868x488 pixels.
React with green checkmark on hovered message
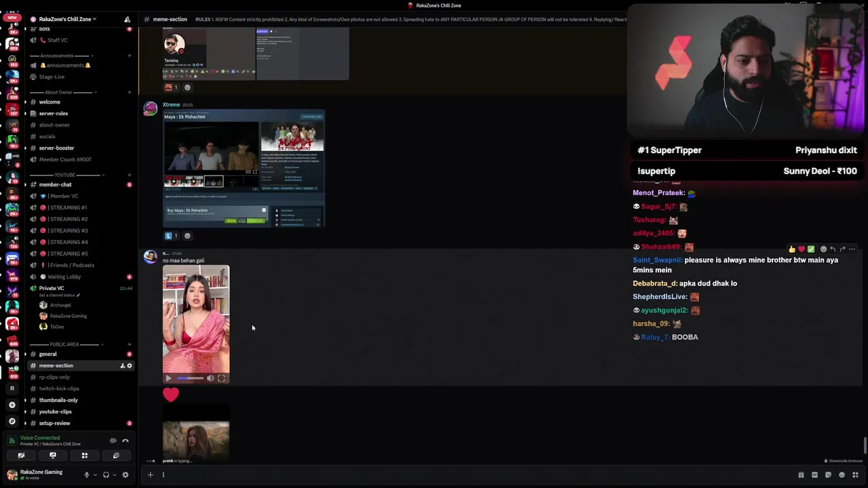pyautogui.click(x=810, y=249)
